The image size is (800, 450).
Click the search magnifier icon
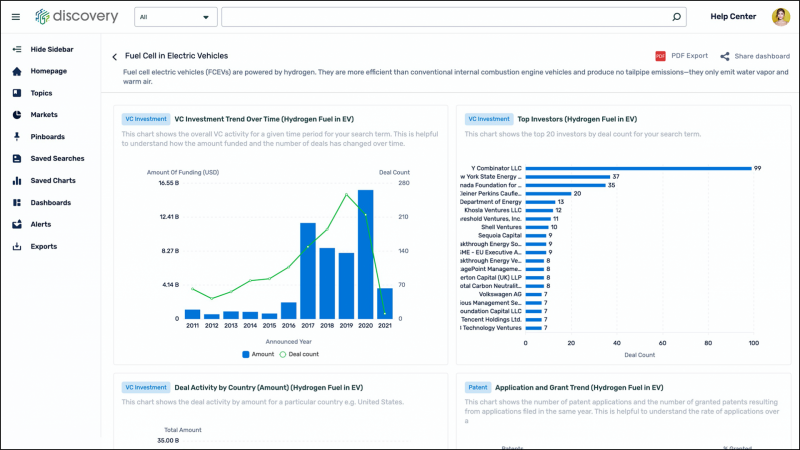pyautogui.click(x=676, y=17)
